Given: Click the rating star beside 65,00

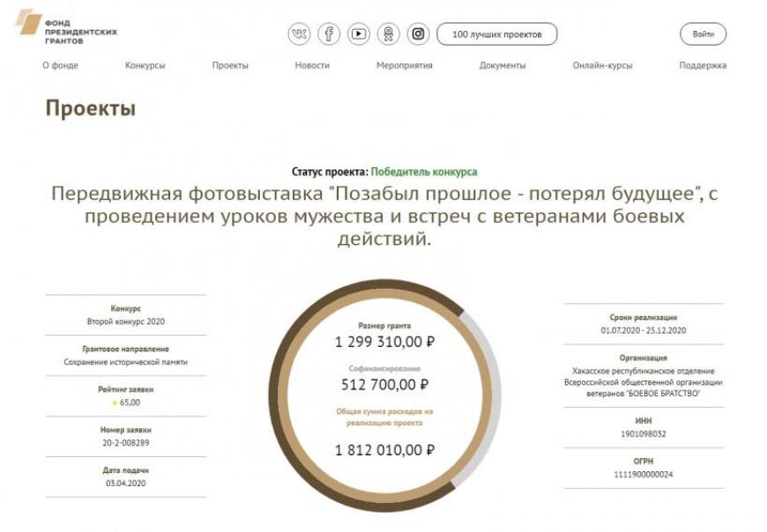Looking at the screenshot, I should [x=114, y=403].
